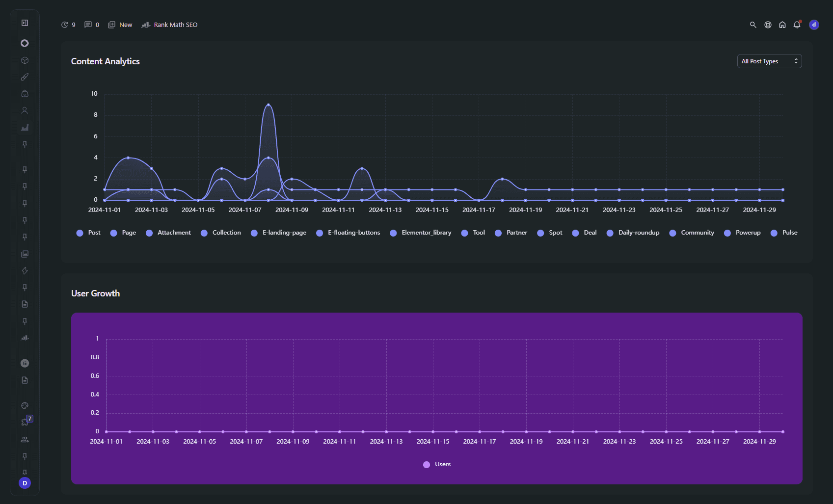Open the comments icon showing 0
Viewport: 833px width, 504px height.
pos(92,25)
